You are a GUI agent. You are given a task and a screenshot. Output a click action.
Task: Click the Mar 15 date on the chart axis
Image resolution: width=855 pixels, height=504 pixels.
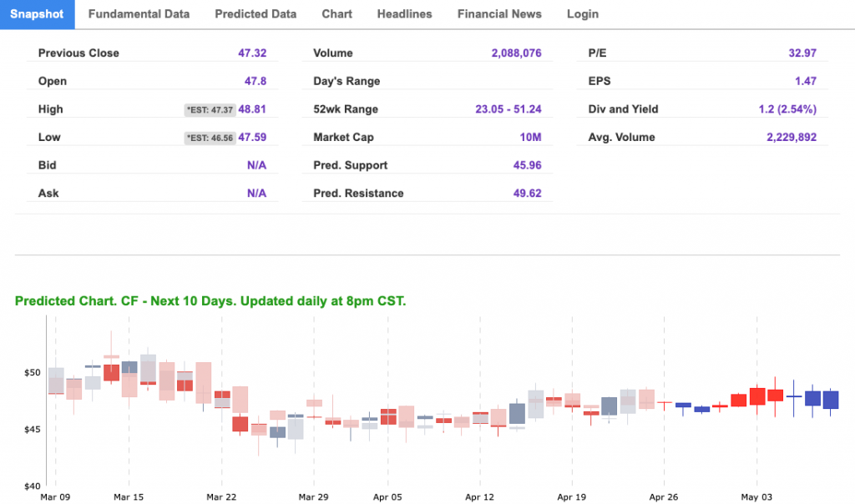tap(128, 497)
